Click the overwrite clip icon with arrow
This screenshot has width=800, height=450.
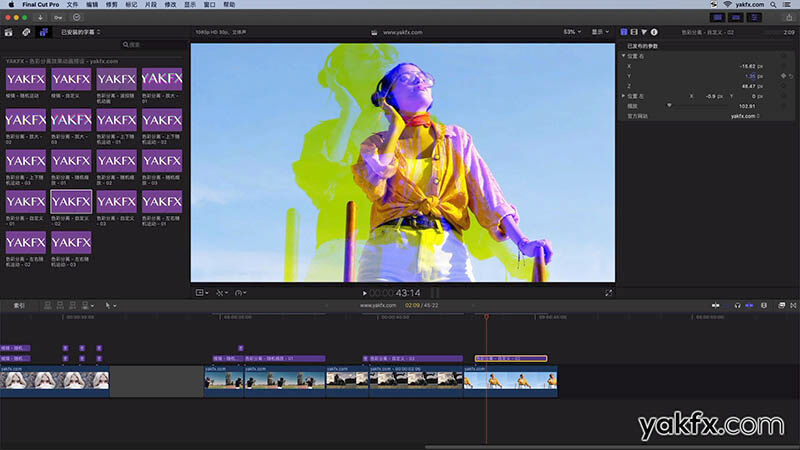point(87,306)
